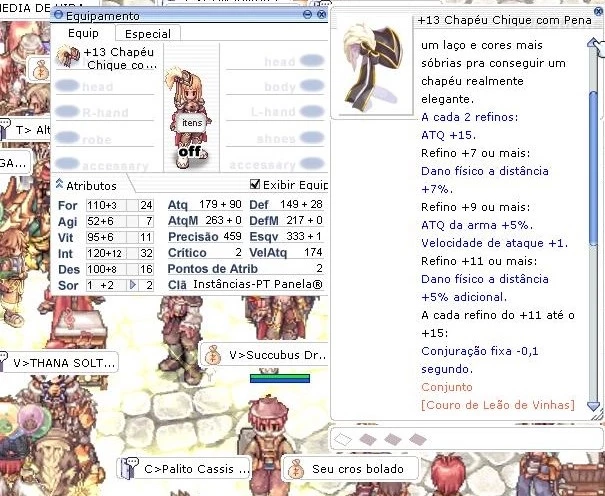
Task: Open the Couro de Leão de Vinhas link
Action: (498, 405)
